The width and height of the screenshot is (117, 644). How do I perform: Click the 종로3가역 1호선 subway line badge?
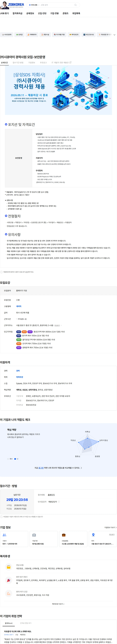(x=19, y=332)
